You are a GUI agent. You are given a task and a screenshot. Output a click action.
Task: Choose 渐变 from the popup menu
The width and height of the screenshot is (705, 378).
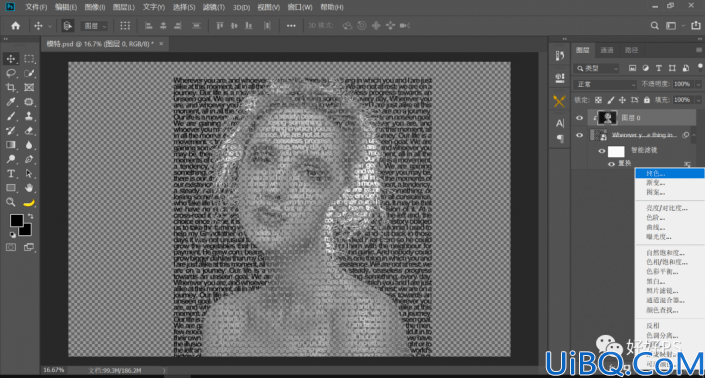pos(655,182)
